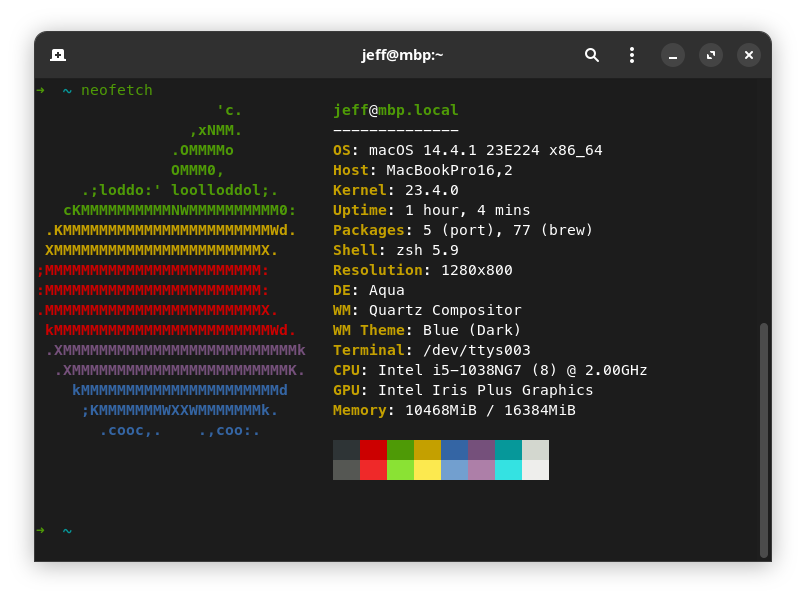Select the OS: macOS 14.4.1 line
The image size is (806, 599).
tap(467, 150)
